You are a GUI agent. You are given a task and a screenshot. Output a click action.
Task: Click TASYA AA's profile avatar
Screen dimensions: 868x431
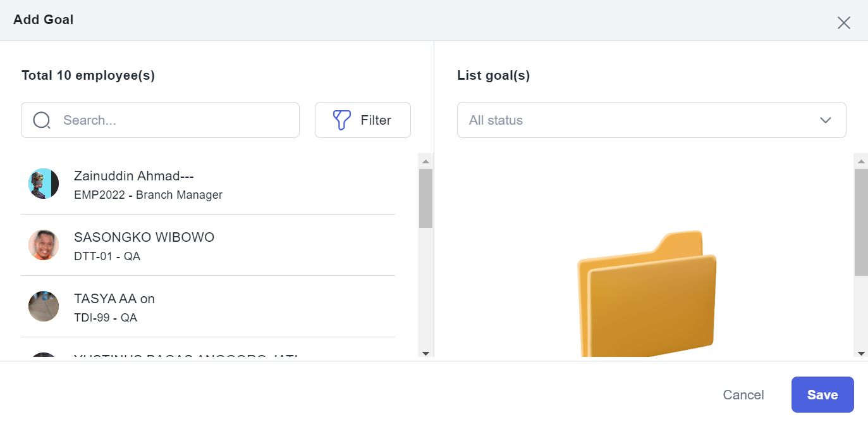pos(44,306)
